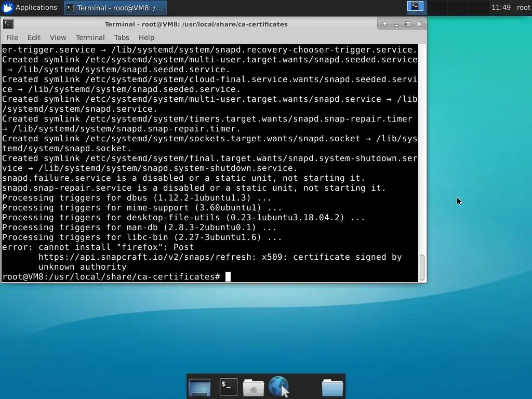Open the Help menu

pos(146,37)
